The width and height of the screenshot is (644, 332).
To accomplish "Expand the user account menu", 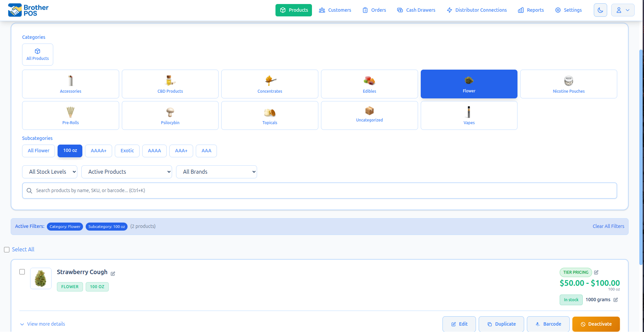I will [623, 10].
